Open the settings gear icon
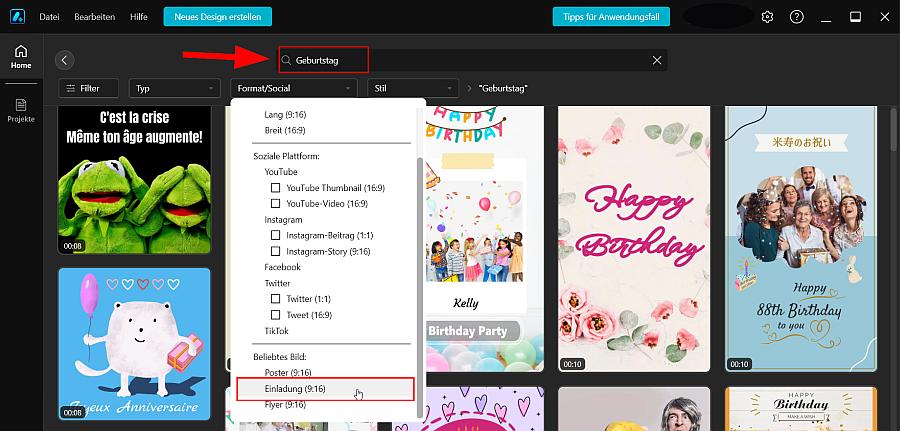 tap(767, 17)
